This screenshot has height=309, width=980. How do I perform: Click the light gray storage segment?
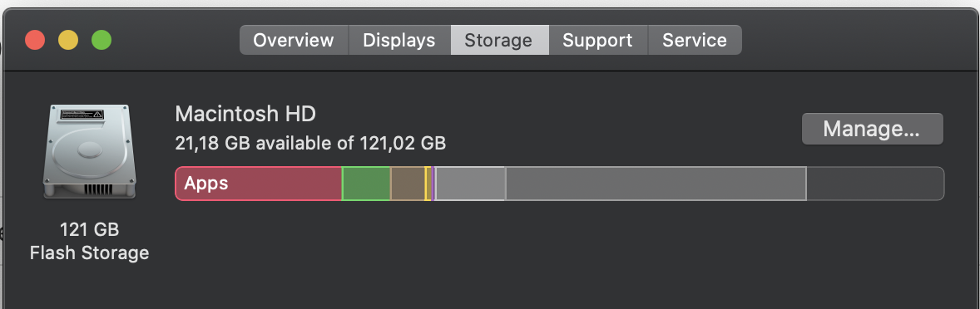[471, 184]
